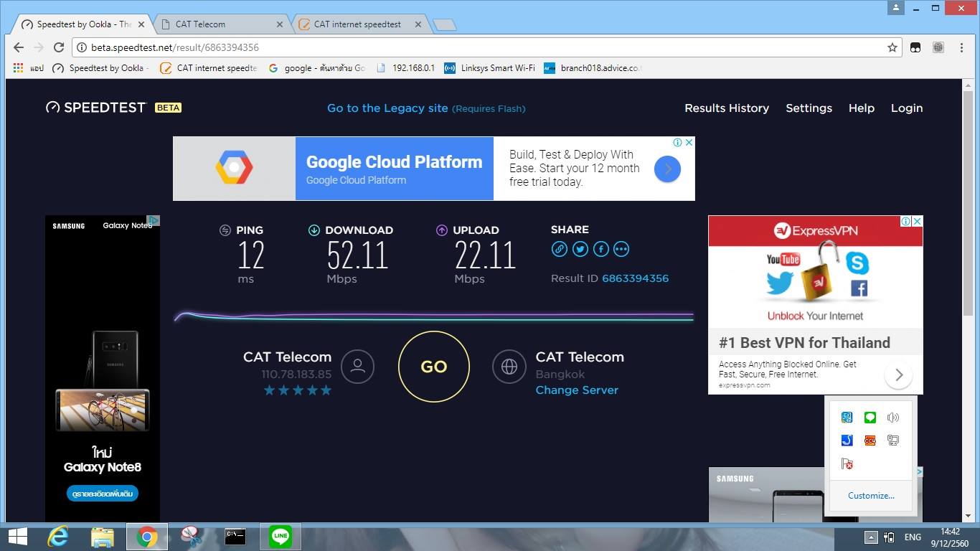Click the Google Cloud ad arrow button

[667, 169]
